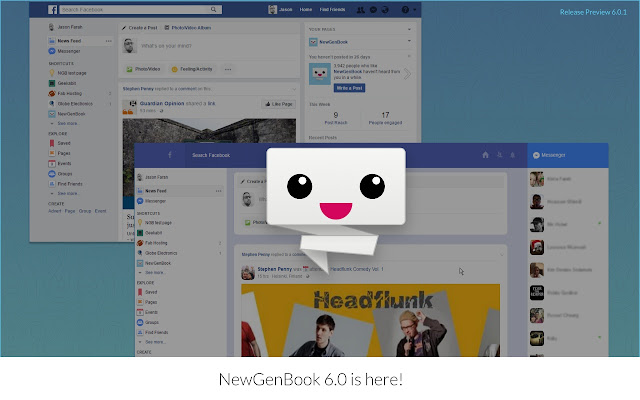Open News Feed options dots in front window
The width and height of the screenshot is (640, 400).
tap(219, 191)
